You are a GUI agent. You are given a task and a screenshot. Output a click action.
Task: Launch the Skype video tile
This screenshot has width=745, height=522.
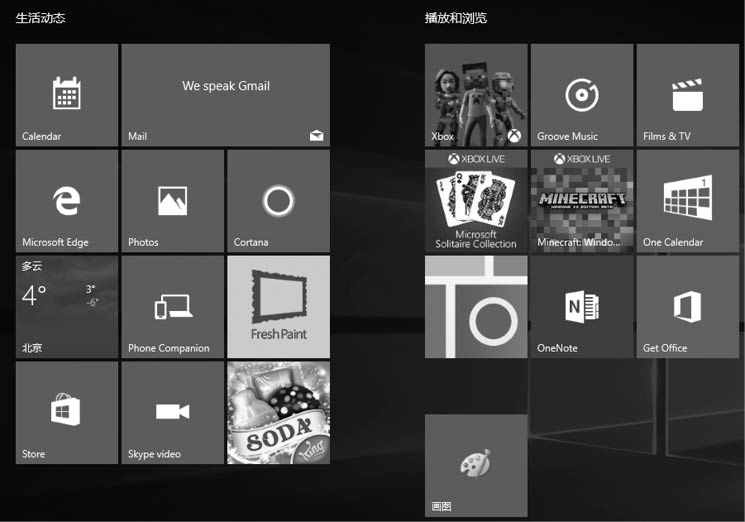click(x=172, y=413)
